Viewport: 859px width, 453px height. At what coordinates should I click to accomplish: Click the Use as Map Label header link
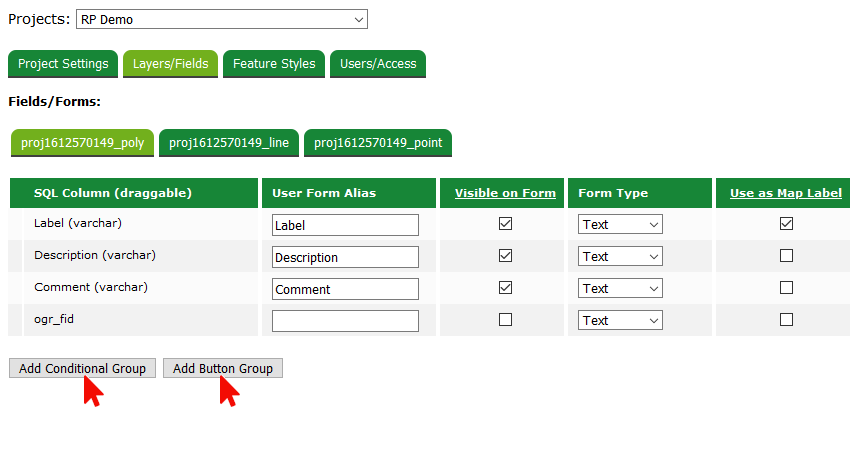(x=786, y=193)
